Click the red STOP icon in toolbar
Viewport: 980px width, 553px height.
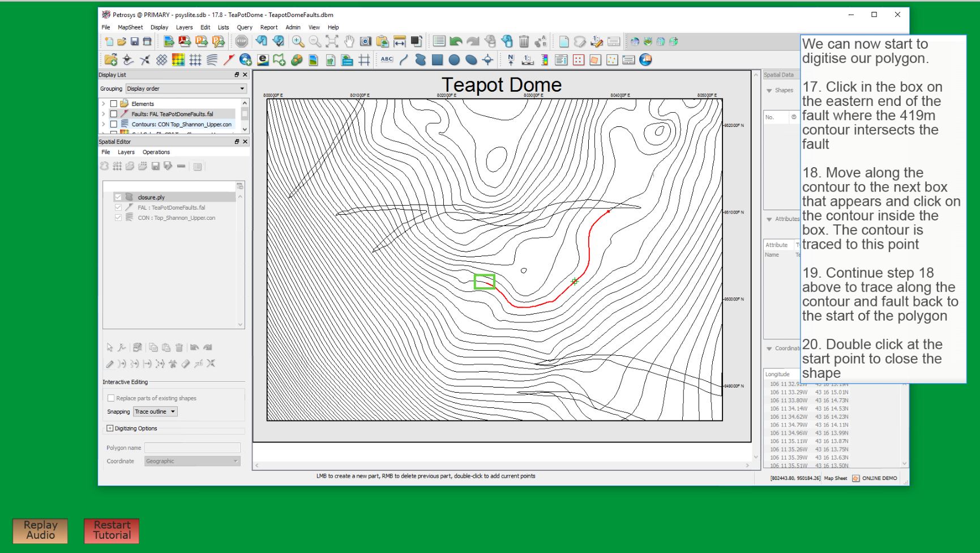[x=242, y=41]
